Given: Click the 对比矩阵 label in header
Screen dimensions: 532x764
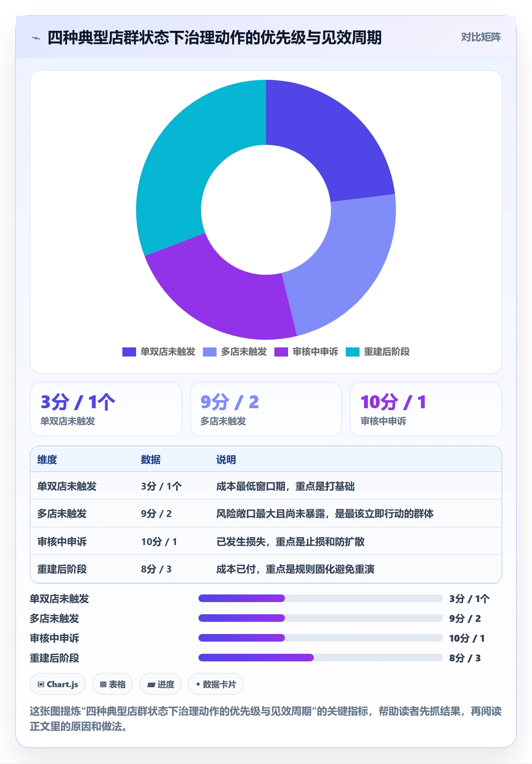Looking at the screenshot, I should (481, 37).
